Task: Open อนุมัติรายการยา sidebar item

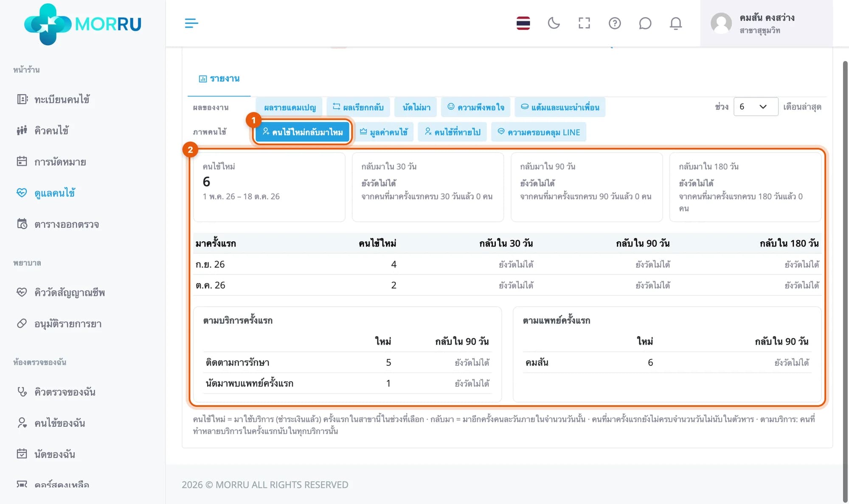Action: coord(59,324)
